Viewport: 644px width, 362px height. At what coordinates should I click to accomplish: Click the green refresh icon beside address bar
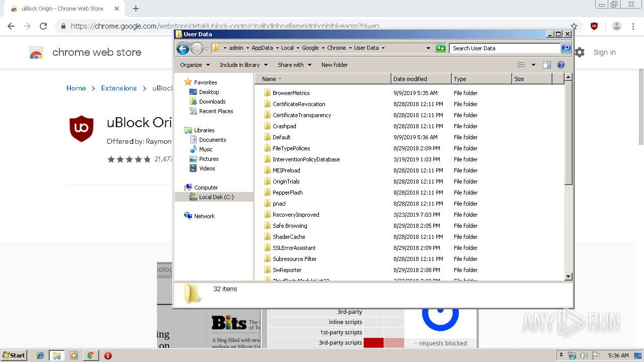[x=441, y=48]
